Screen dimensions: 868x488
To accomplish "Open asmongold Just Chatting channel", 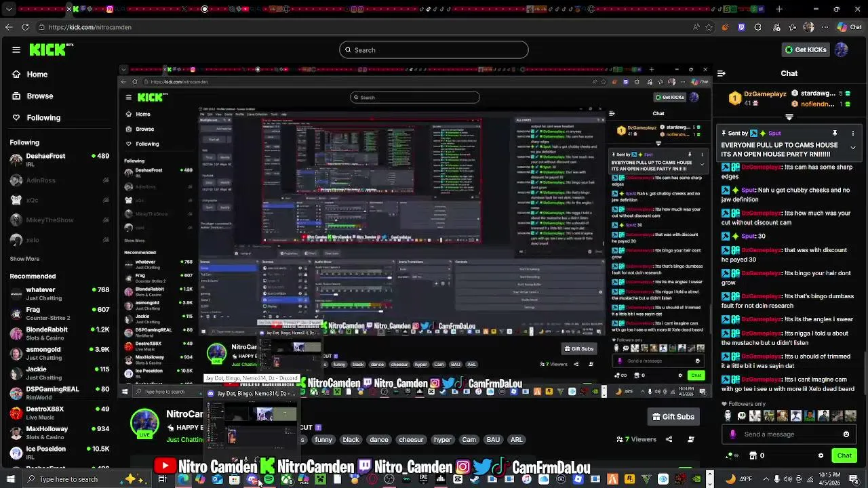I will [x=60, y=353].
